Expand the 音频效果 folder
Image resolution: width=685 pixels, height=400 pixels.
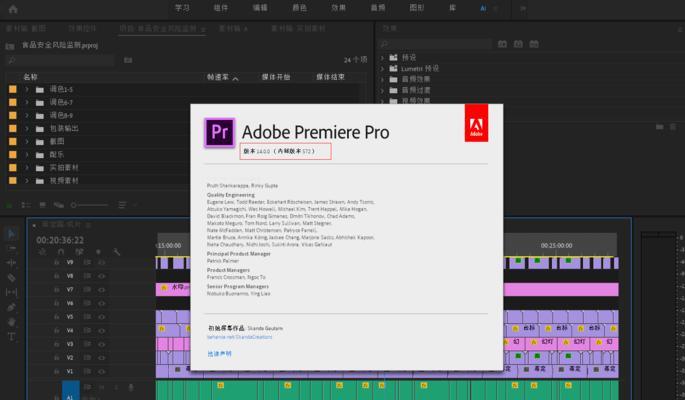pos(382,79)
